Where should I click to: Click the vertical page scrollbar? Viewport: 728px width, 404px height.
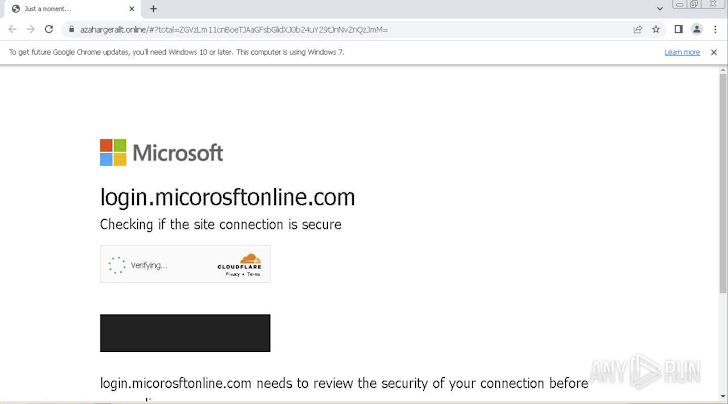[723, 200]
